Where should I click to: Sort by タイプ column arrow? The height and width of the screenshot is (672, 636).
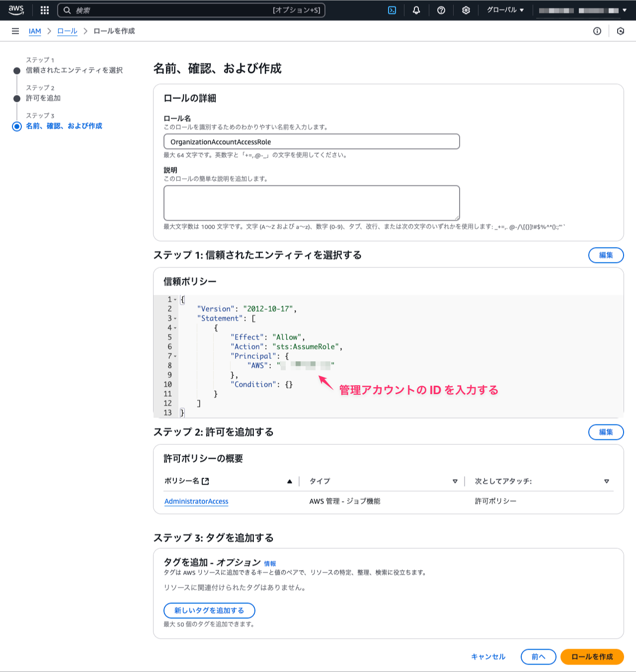(455, 481)
